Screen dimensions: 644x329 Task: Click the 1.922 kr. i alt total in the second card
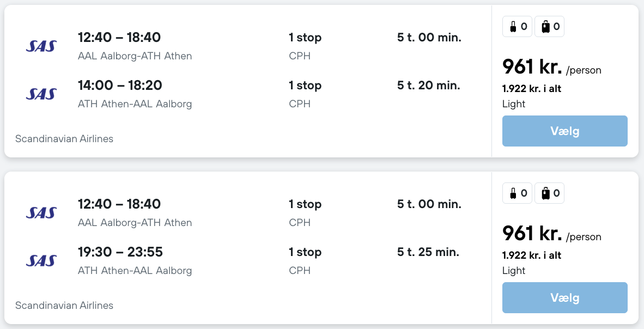pyautogui.click(x=532, y=255)
